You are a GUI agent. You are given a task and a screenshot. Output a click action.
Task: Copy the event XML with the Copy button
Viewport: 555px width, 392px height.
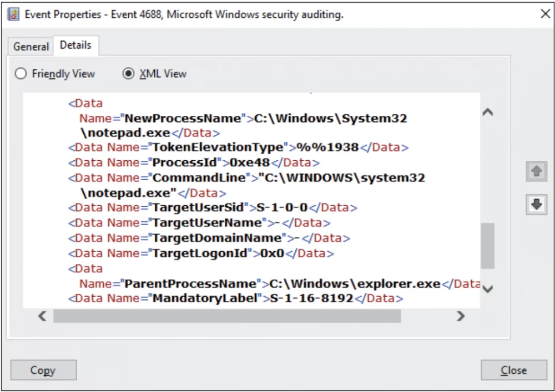point(43,370)
